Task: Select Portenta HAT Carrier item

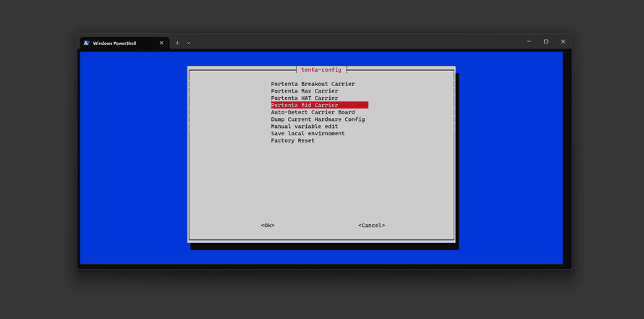Action: pos(304,98)
